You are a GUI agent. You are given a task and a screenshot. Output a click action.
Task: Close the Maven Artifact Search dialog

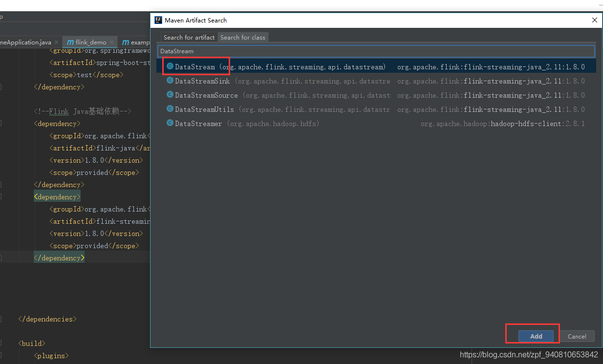tap(595, 20)
